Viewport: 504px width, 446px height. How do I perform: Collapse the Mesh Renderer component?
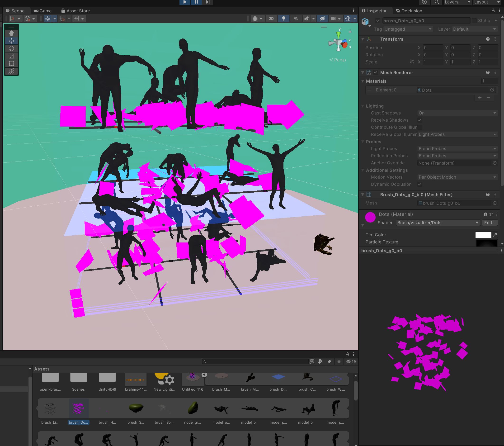(363, 72)
